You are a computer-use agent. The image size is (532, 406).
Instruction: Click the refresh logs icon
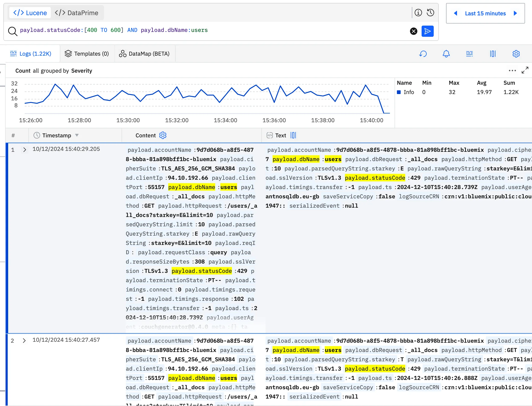click(423, 54)
